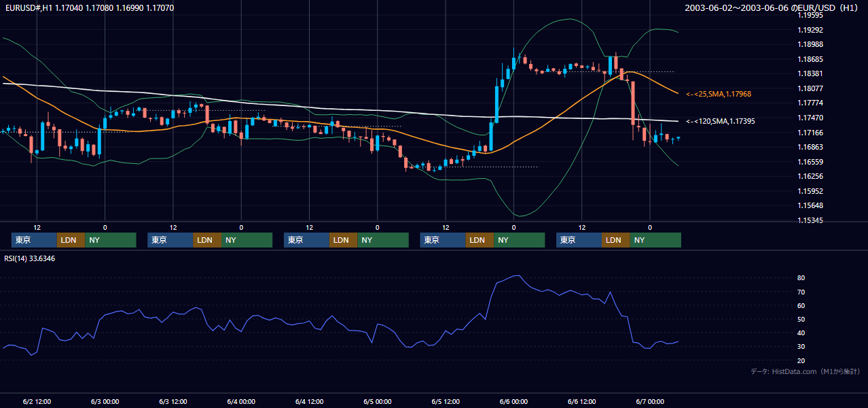
Task: Select the LDN session block for 6/4
Action: 343,240
